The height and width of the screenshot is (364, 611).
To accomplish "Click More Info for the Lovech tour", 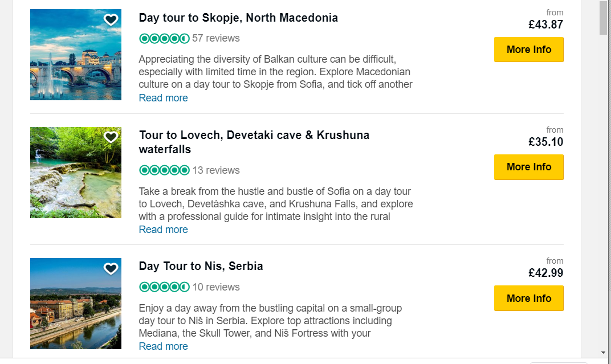I will (528, 167).
